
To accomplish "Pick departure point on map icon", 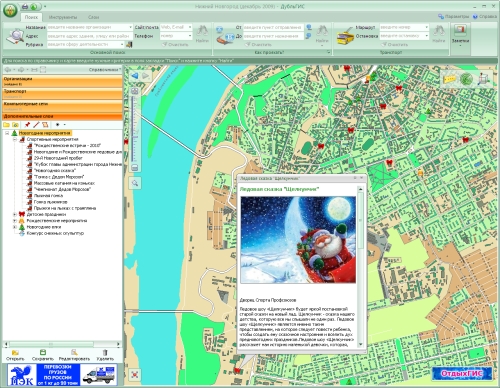I will click(309, 27).
